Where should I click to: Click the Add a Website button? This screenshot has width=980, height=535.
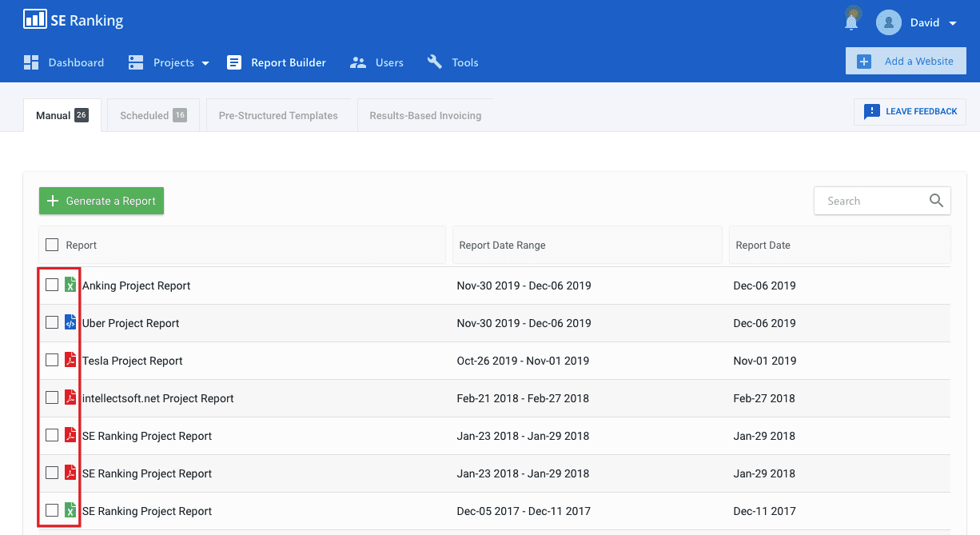point(906,61)
